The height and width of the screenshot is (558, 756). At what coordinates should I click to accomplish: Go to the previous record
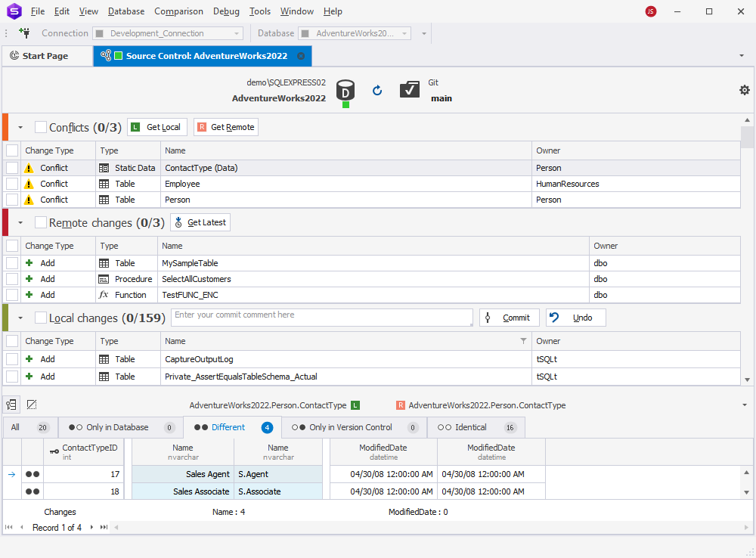(22, 527)
